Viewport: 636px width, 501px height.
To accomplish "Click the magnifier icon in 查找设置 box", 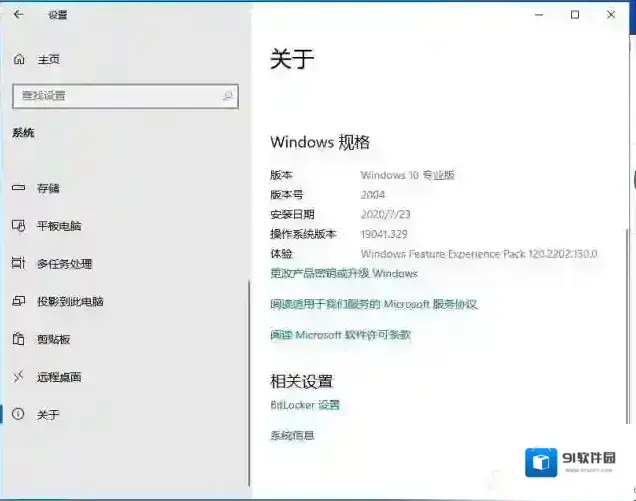I will [228, 96].
